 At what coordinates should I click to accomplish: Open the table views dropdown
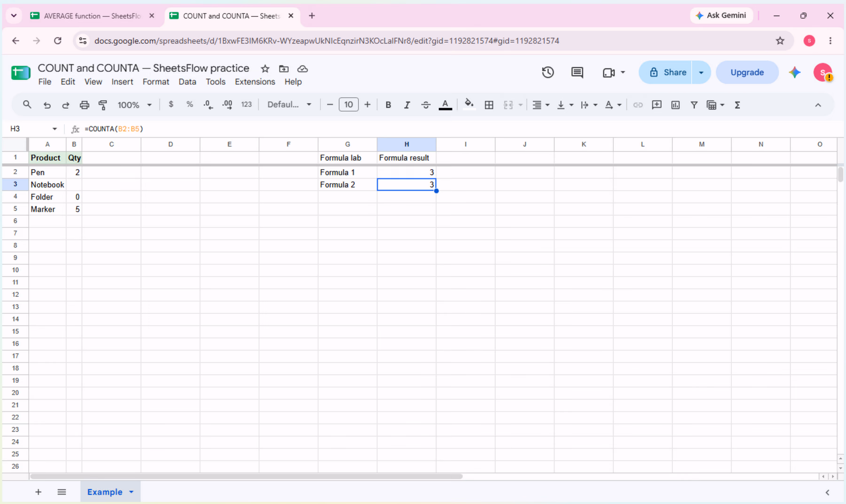[715, 105]
